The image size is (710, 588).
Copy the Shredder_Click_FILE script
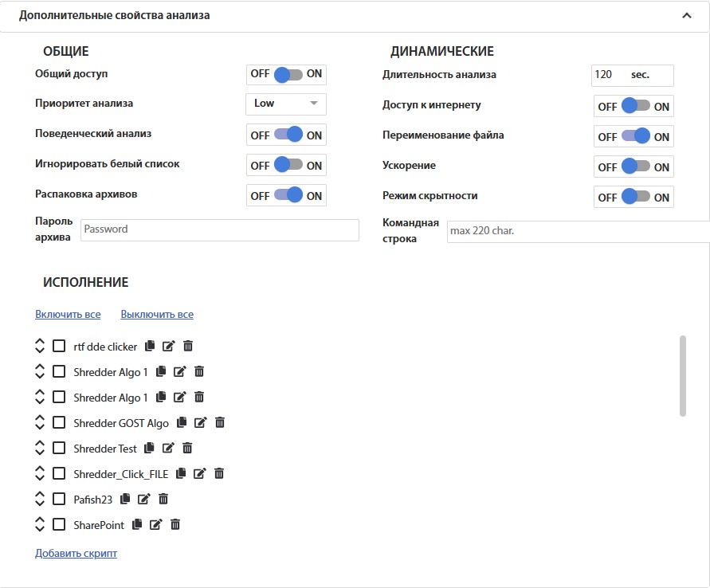(x=181, y=474)
